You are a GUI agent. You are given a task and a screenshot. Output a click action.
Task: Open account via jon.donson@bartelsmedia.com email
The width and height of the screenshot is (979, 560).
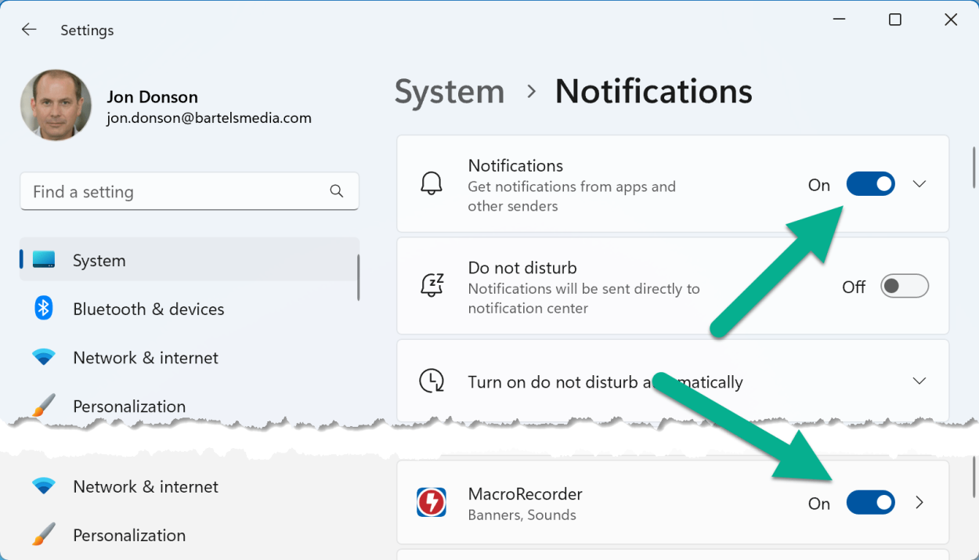pyautogui.click(x=209, y=118)
